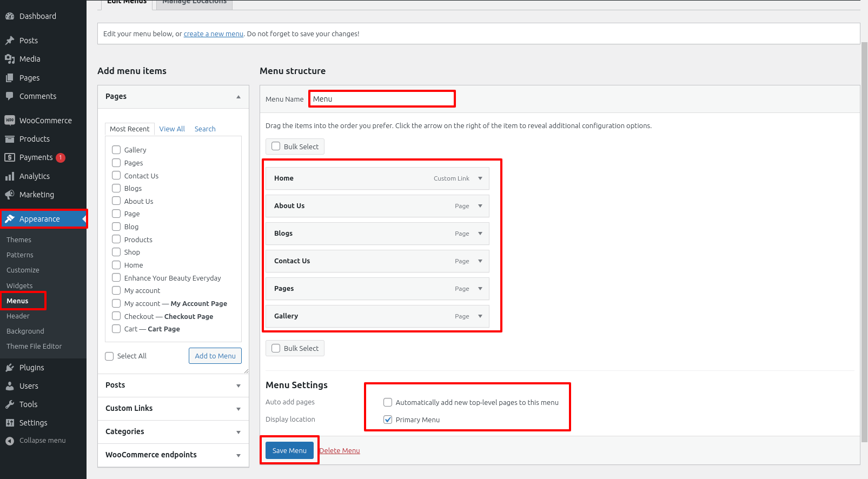
Task: Disable the Primary Menu display location
Action: click(388, 420)
